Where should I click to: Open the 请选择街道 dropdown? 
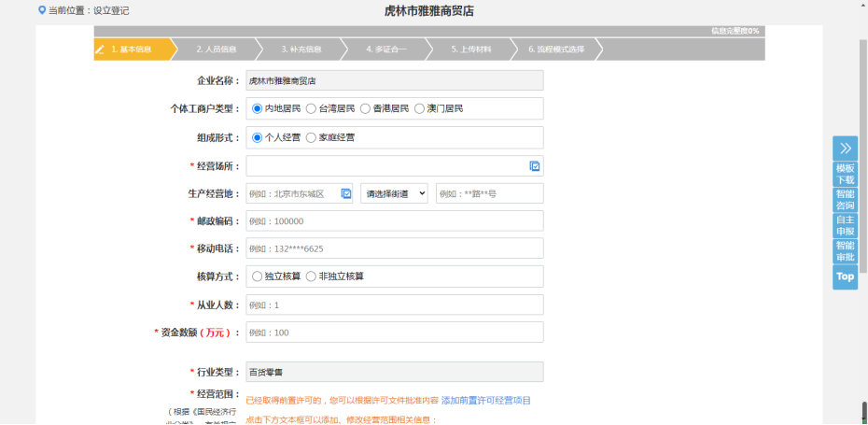tap(394, 193)
